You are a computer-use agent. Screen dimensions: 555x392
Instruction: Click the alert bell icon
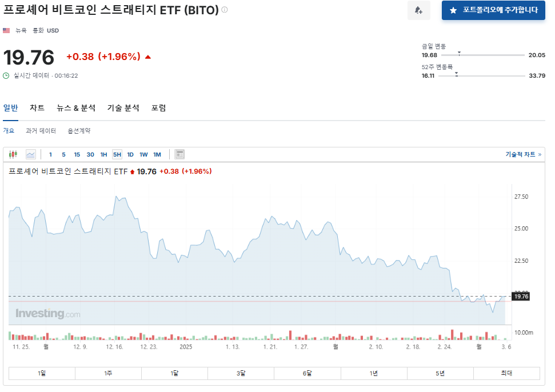(419, 10)
